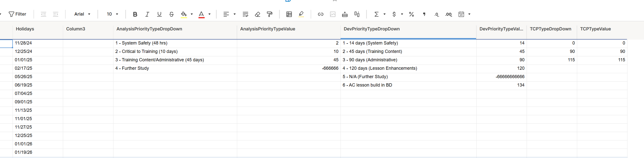Open the Filter tool
The image size is (644, 158).
pos(17,14)
